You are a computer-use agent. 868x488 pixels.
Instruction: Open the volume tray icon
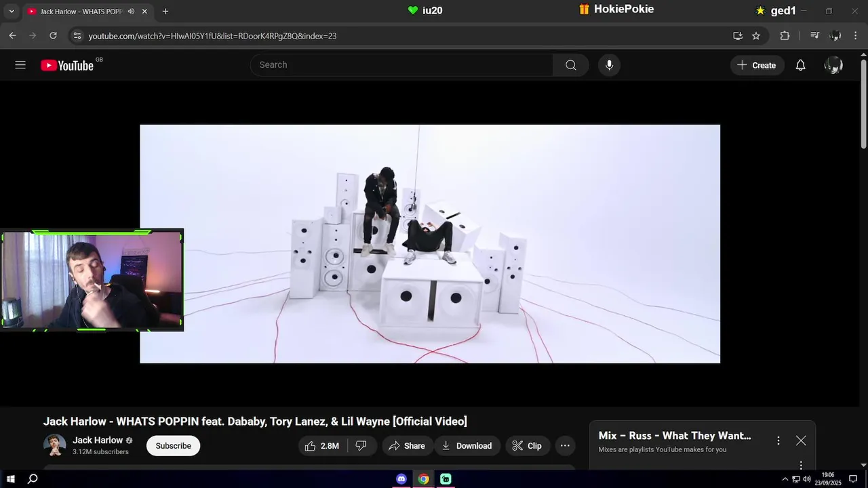(x=807, y=479)
